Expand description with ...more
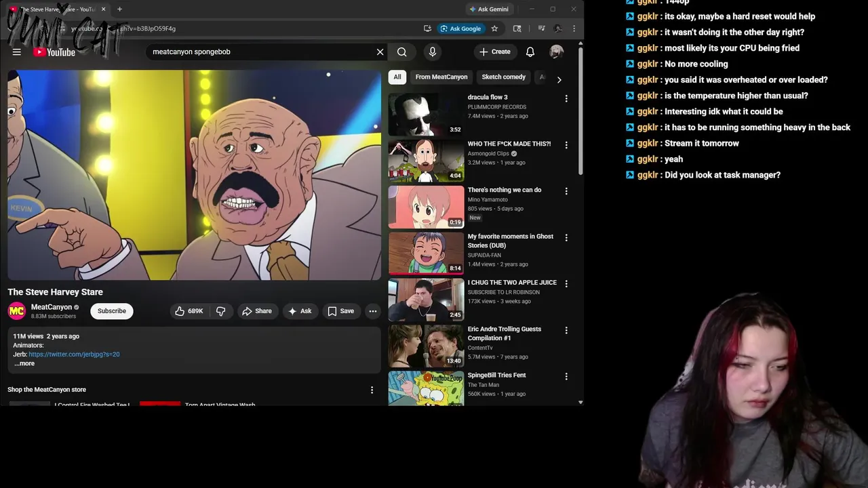 [24, 363]
